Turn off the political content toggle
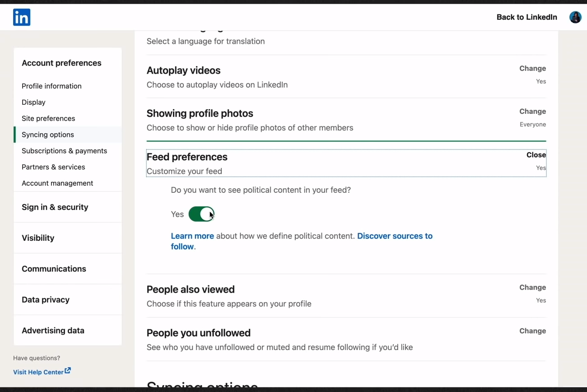 (201, 214)
